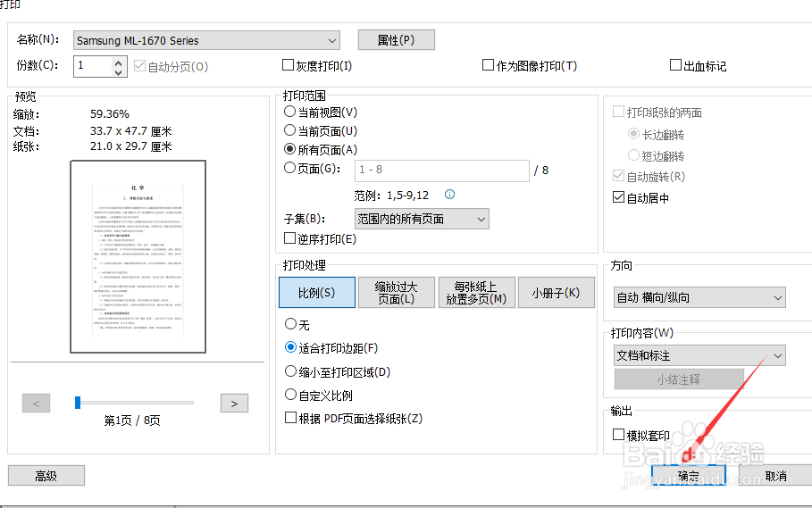Viewport: 812px width, 508px height.
Task: Enable 根据 PDF页面选择纸张(Z) checkbox
Action: coord(290,418)
